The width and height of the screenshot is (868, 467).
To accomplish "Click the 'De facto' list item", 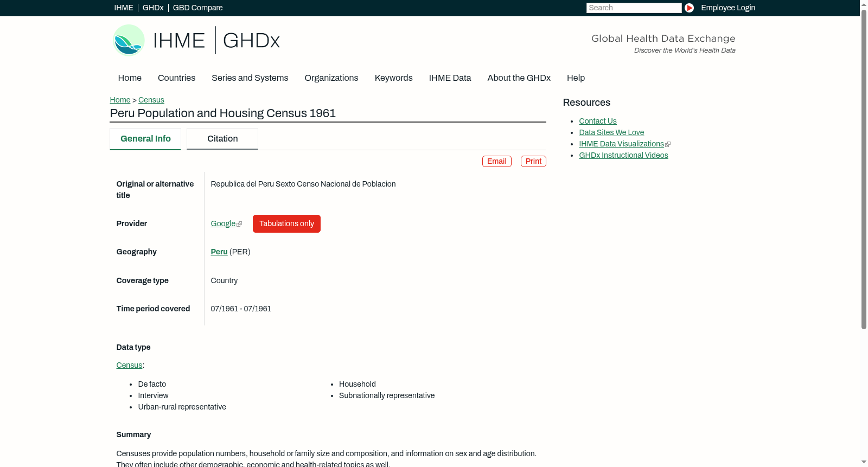I will coord(152,384).
